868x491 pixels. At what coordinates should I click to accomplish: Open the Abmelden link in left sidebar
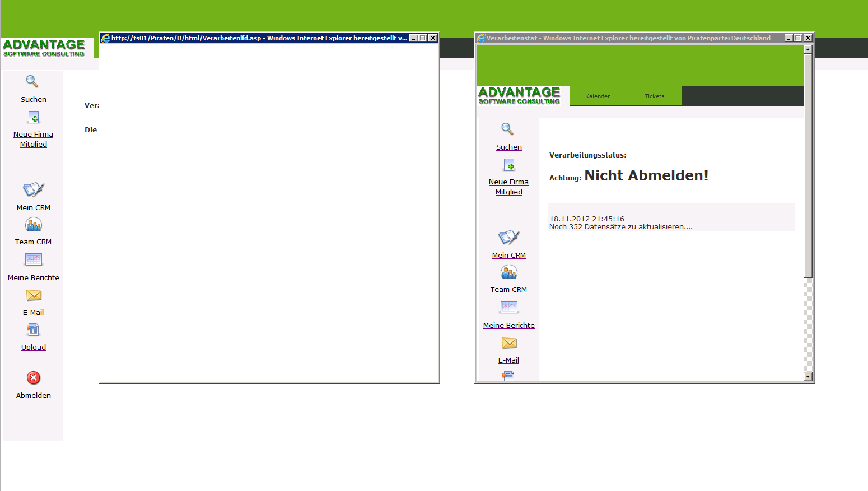(34, 396)
